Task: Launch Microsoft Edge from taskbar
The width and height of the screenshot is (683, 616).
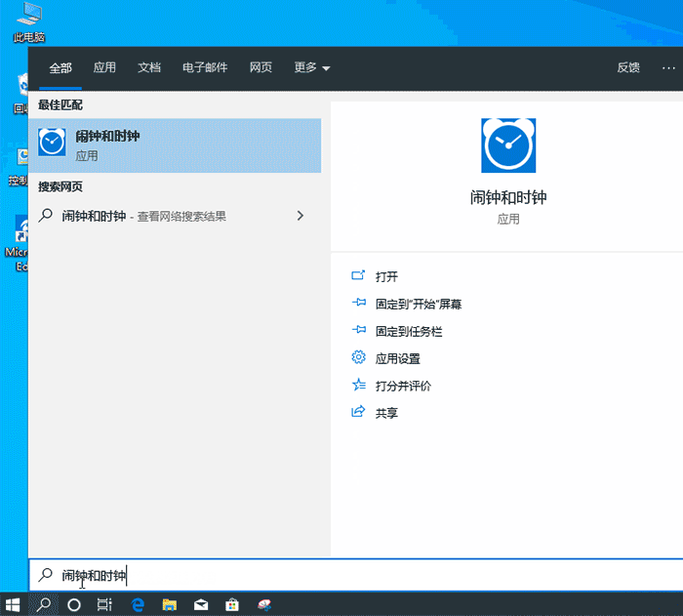Action: (138, 604)
